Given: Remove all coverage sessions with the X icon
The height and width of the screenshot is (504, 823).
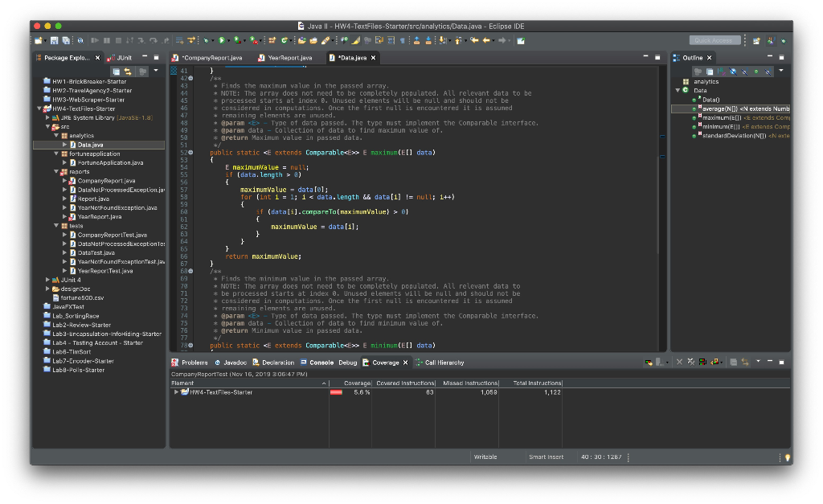Looking at the screenshot, I should [x=692, y=362].
